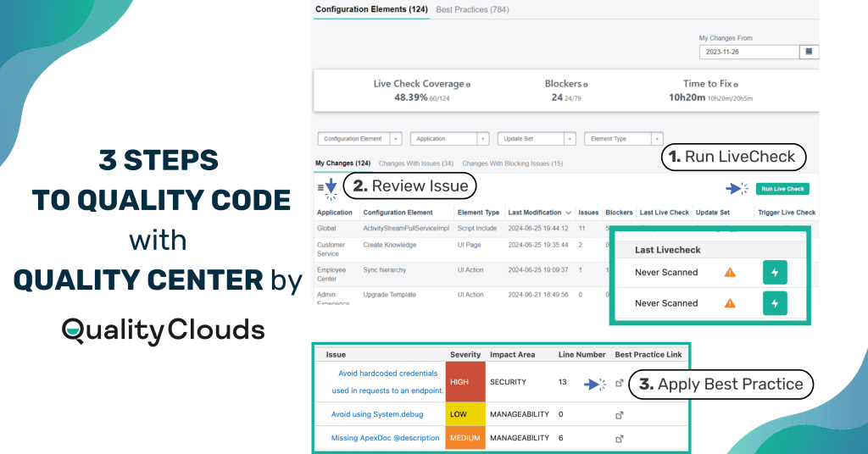
Task: Click warning triangle in first Never Scanned row
Action: 730,272
